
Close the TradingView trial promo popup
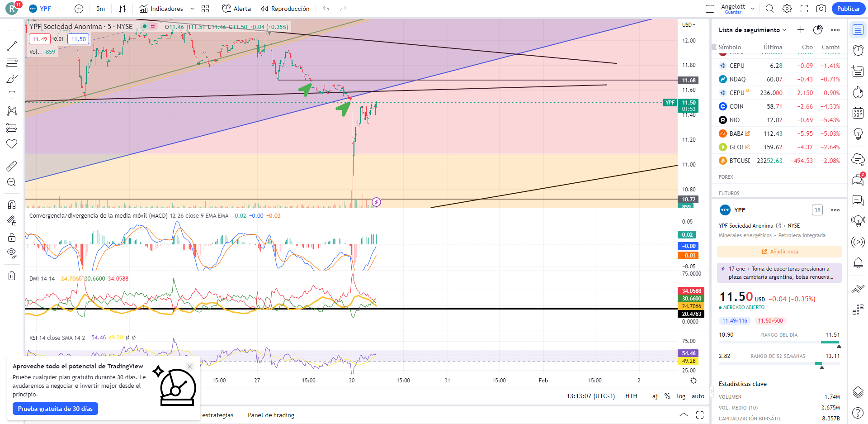190,367
